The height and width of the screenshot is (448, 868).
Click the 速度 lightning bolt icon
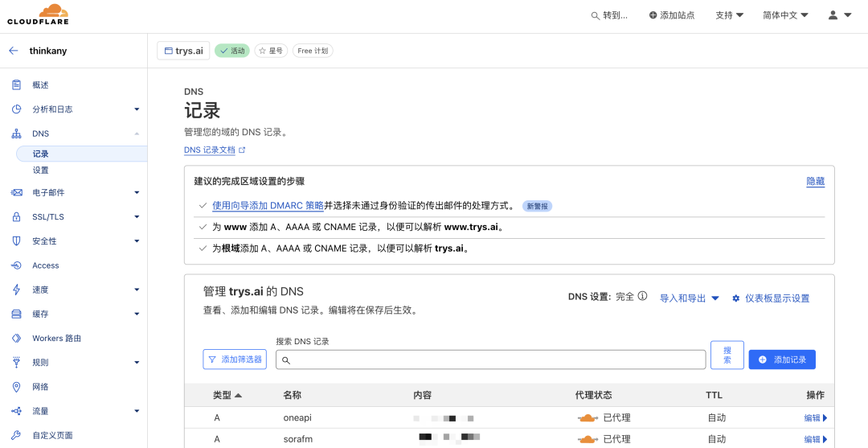16,290
